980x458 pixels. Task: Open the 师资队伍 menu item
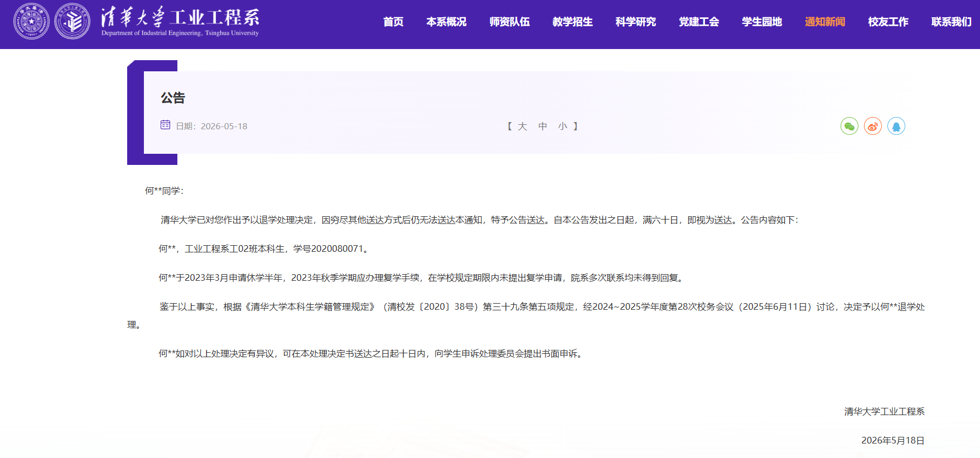tap(509, 22)
